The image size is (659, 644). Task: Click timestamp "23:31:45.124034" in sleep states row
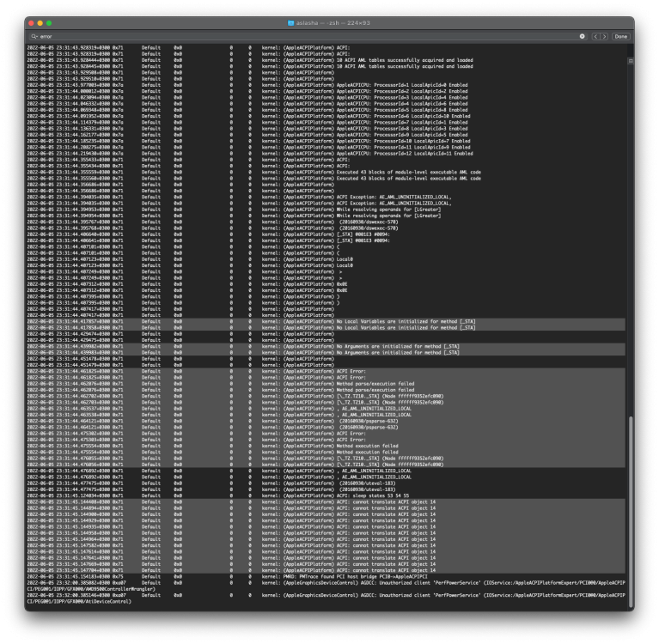(77, 495)
